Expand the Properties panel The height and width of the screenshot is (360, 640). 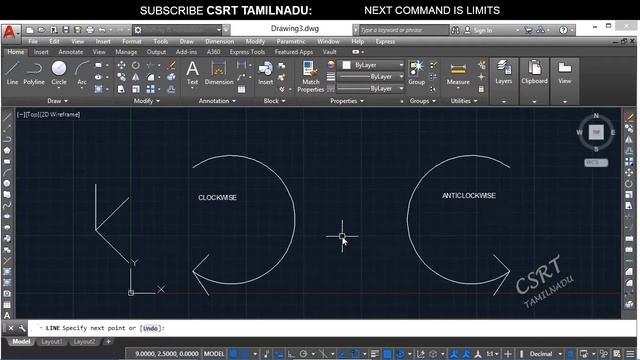pos(347,101)
